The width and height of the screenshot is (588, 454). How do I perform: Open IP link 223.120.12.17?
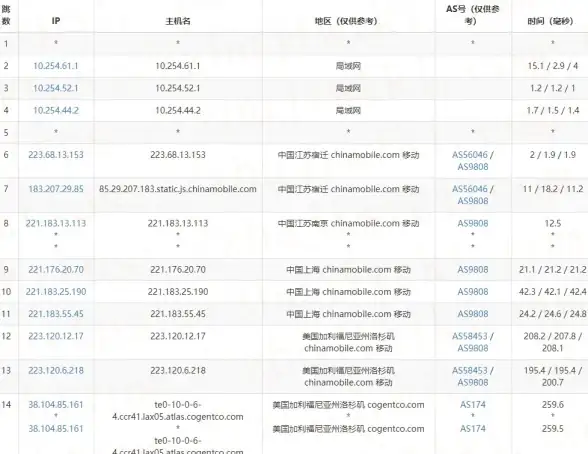point(56,336)
